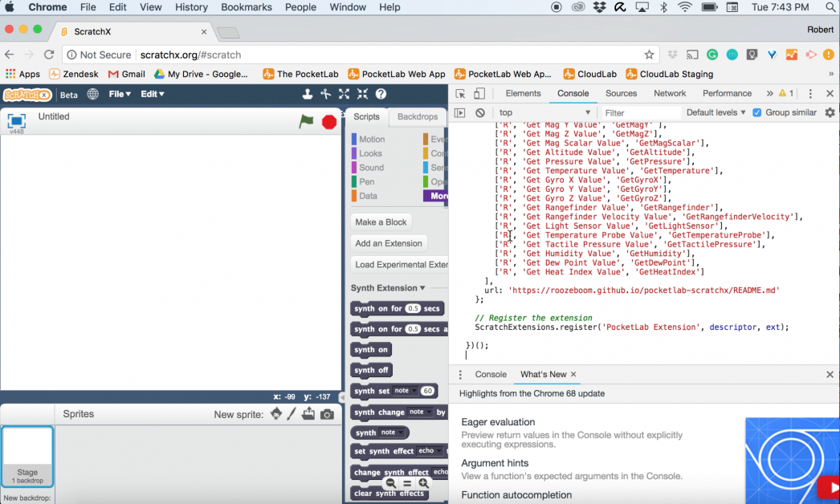Toggle the Group similar checkbox in Console
Image resolution: width=840 pixels, height=504 pixels.
[756, 112]
